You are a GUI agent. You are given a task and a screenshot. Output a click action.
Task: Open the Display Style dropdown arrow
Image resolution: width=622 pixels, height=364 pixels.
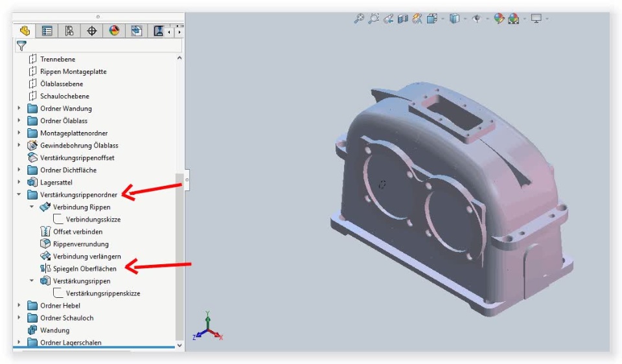click(465, 19)
